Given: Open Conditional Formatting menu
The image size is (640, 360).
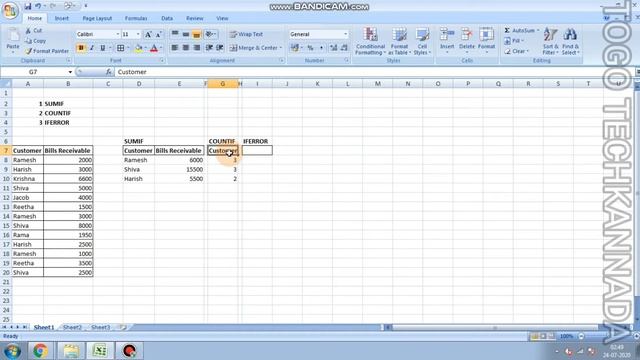Looking at the screenshot, I should 370,41.
